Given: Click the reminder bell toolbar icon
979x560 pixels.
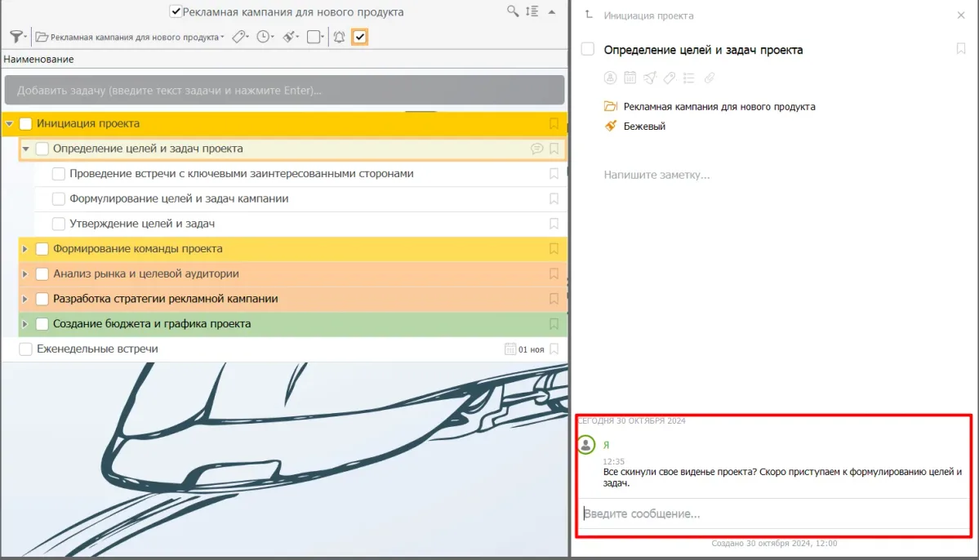Looking at the screenshot, I should [x=339, y=37].
